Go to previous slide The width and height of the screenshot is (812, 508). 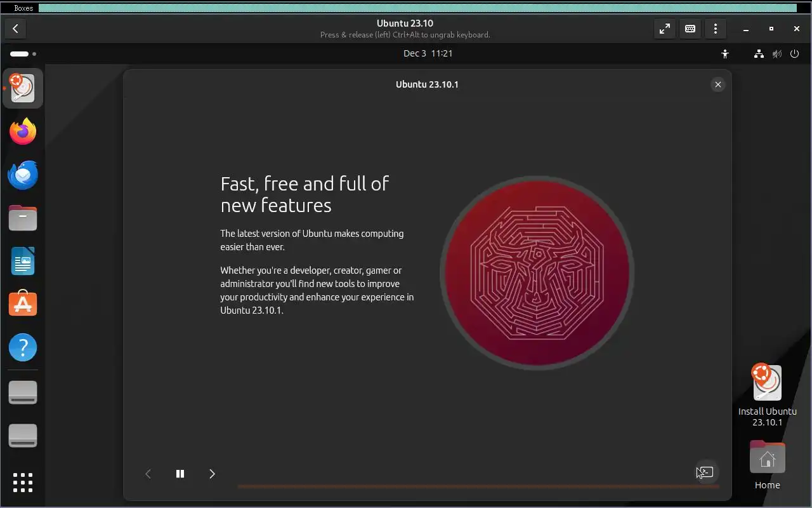[148, 474]
